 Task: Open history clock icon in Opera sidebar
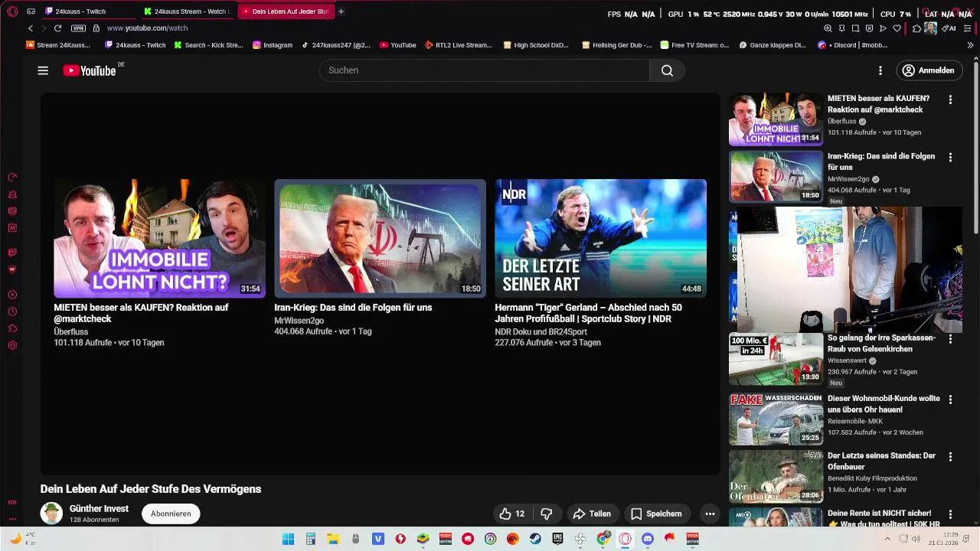[12, 311]
